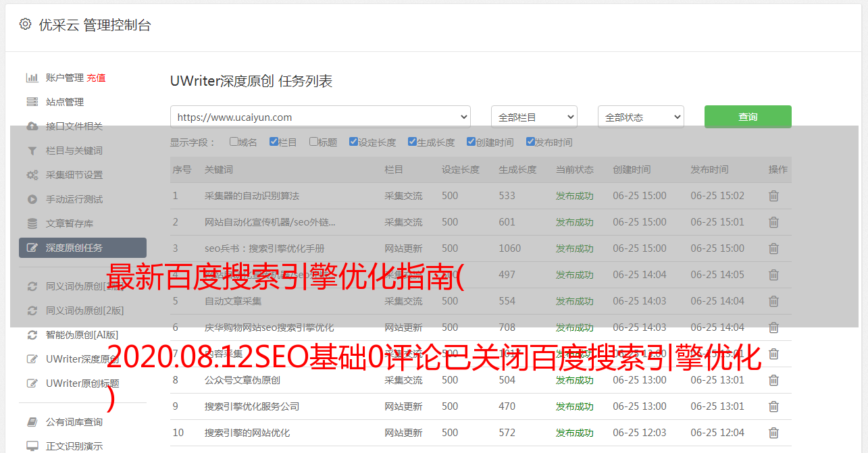868x453 pixels.
Task: Enable the 域名 field checkbox
Action: (234, 142)
